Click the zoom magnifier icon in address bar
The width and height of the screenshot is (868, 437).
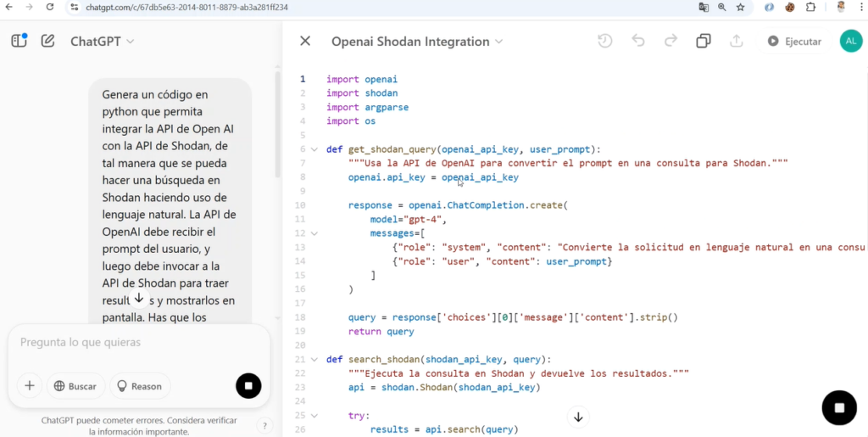tap(722, 7)
